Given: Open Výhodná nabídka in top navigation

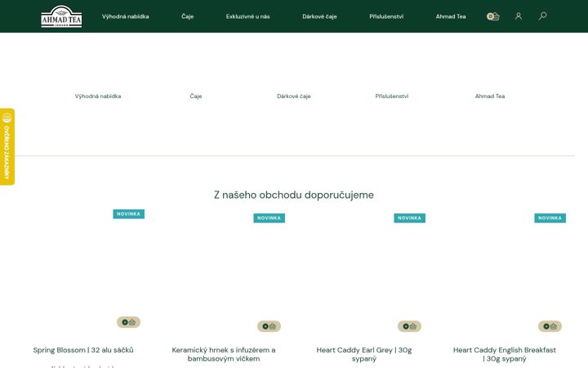Looking at the screenshot, I should coord(125,16).
